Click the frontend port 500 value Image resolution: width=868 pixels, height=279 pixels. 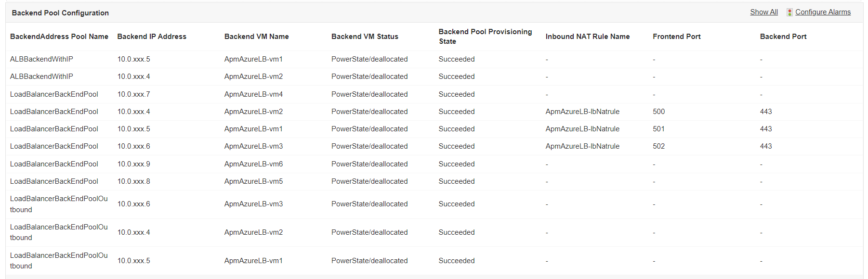click(658, 112)
